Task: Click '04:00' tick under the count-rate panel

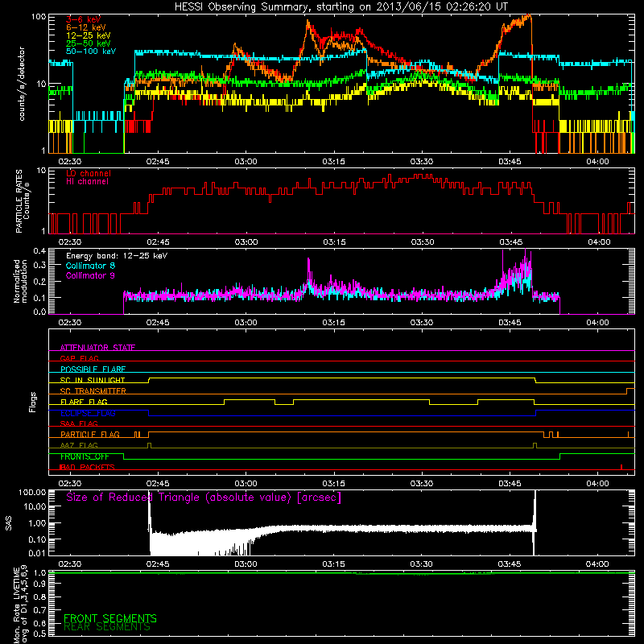Action: pos(597,162)
